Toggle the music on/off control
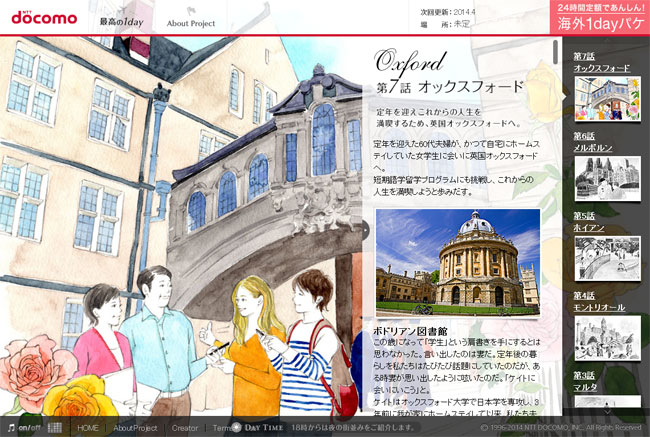The height and width of the screenshot is (437, 650). click(x=24, y=427)
